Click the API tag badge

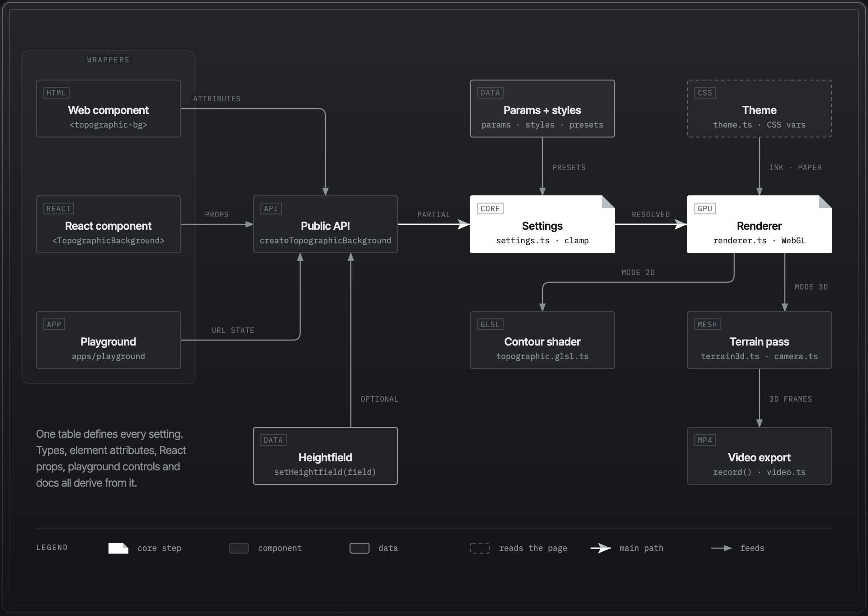271,208
